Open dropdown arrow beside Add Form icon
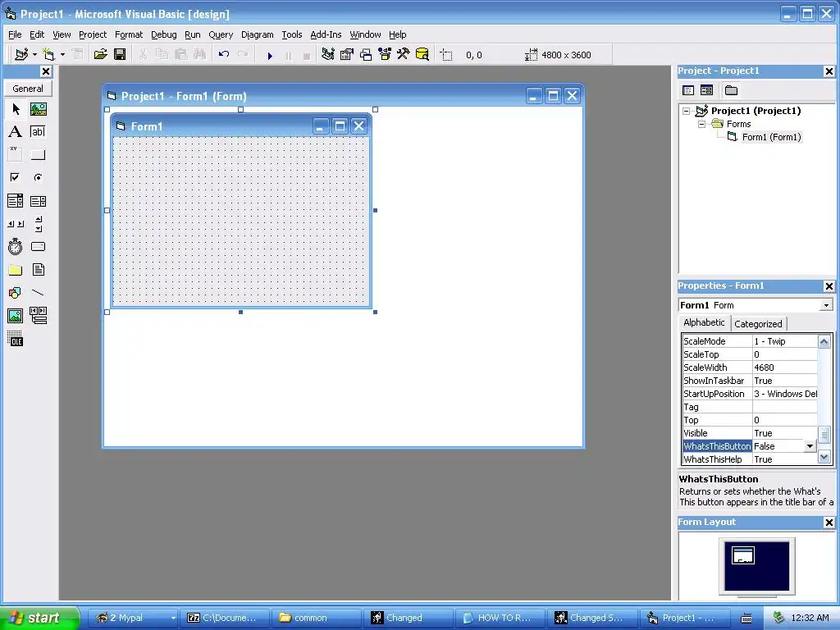Screen dimensions: 840x630 62,55
